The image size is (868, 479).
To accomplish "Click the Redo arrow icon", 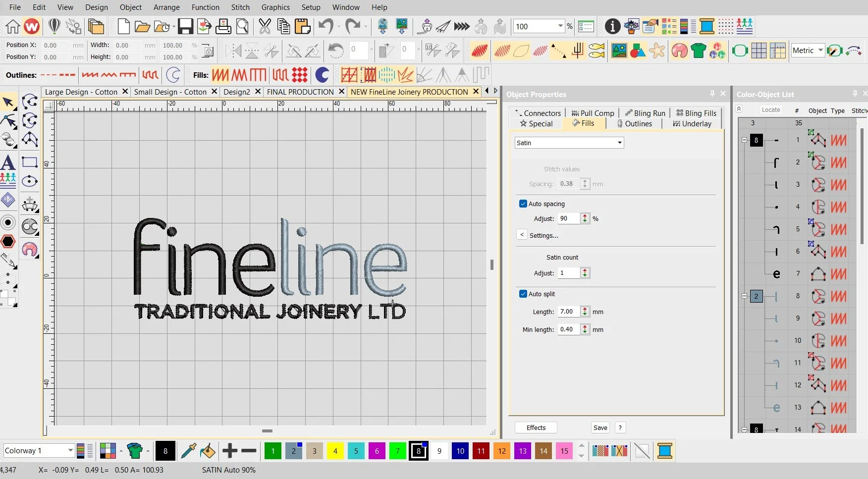I will (x=353, y=26).
